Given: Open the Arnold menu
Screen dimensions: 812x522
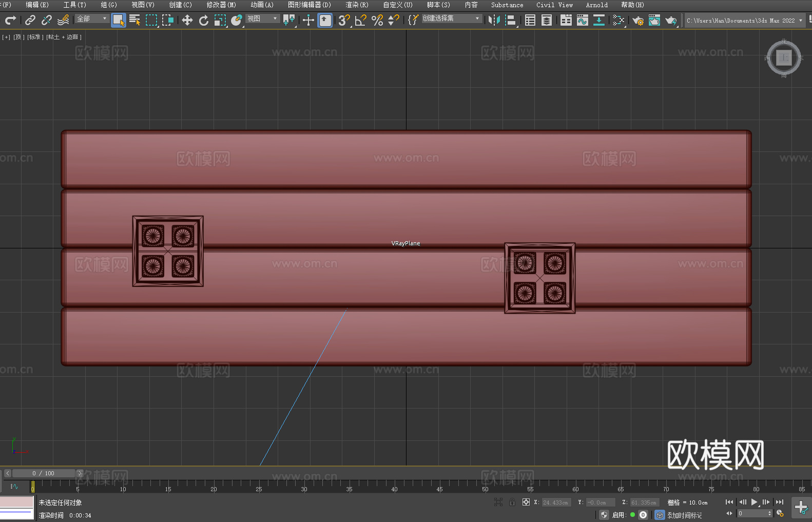Looking at the screenshot, I should tap(596, 5).
